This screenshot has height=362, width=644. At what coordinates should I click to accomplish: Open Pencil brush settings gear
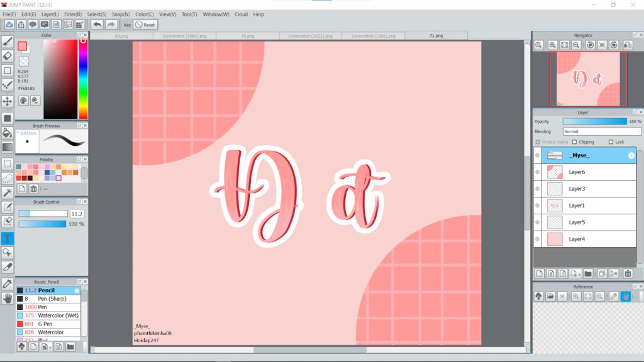pos(77,290)
